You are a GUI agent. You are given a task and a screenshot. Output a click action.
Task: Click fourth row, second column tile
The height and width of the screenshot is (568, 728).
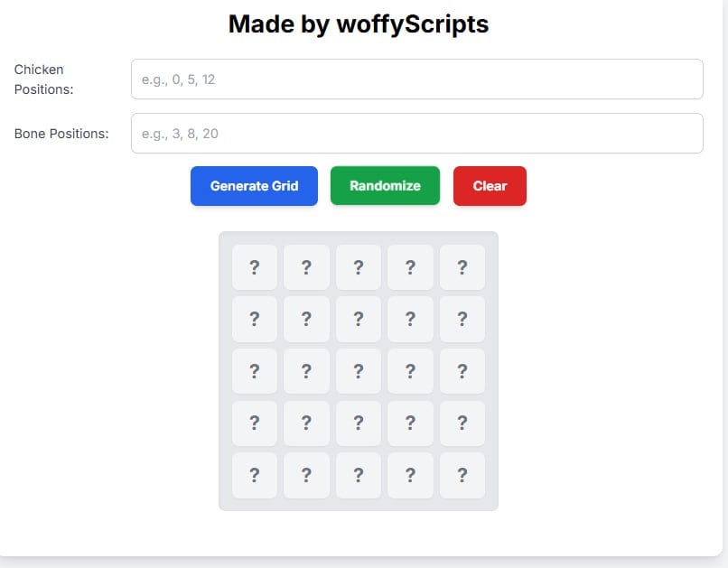pyautogui.click(x=306, y=423)
